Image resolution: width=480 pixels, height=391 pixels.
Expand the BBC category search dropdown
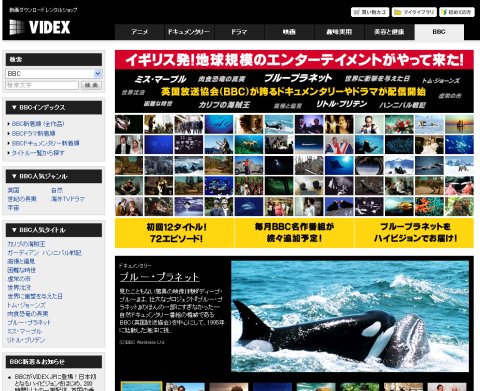97,73
